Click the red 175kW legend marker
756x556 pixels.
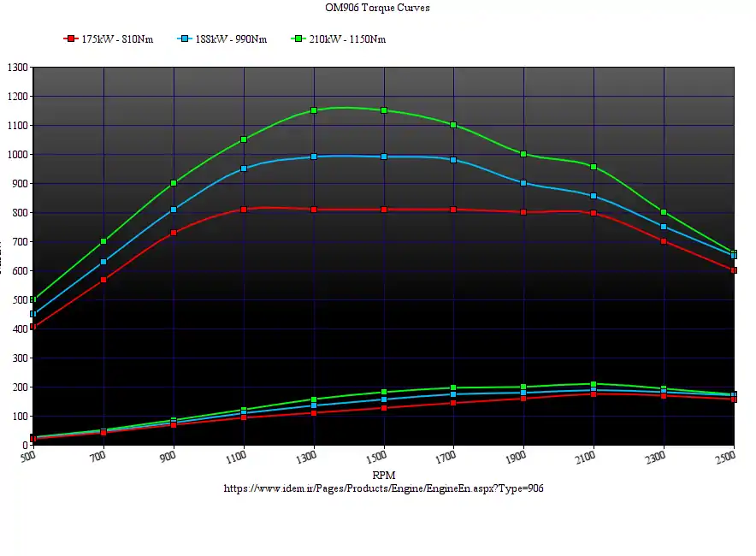coord(72,39)
